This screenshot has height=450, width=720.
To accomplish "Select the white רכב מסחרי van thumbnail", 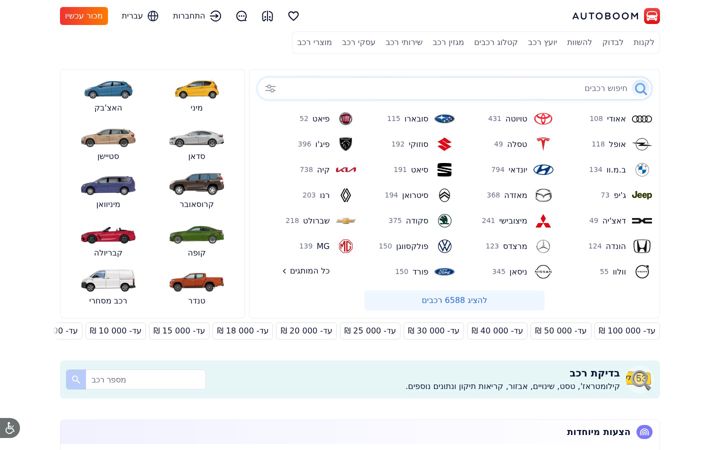I will (108, 280).
